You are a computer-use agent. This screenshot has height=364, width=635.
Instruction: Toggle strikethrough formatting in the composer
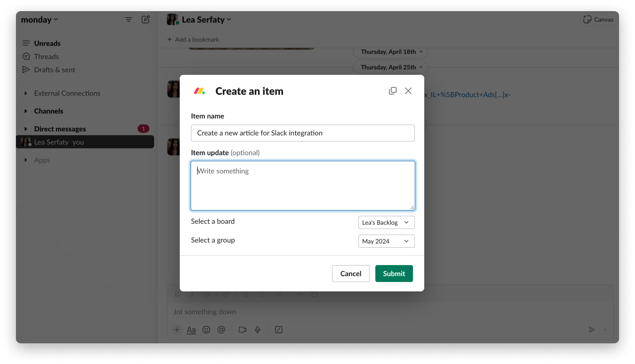(x=207, y=294)
